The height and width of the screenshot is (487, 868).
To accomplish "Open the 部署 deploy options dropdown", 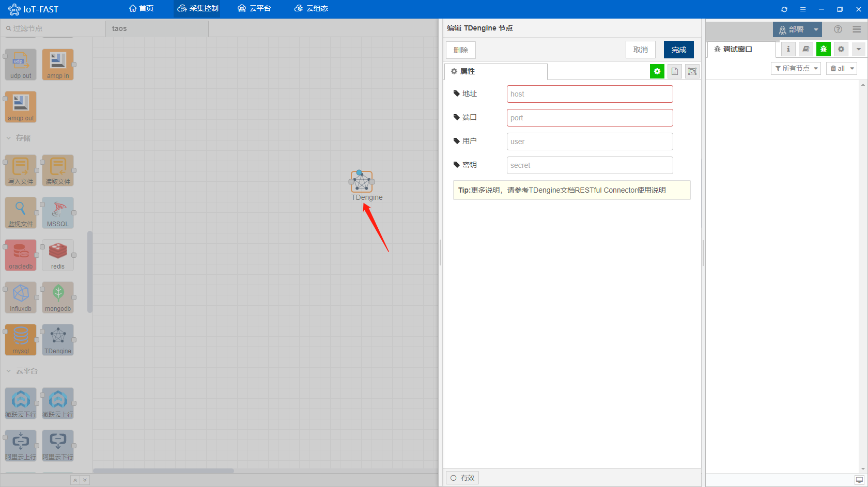I will 816,29.
